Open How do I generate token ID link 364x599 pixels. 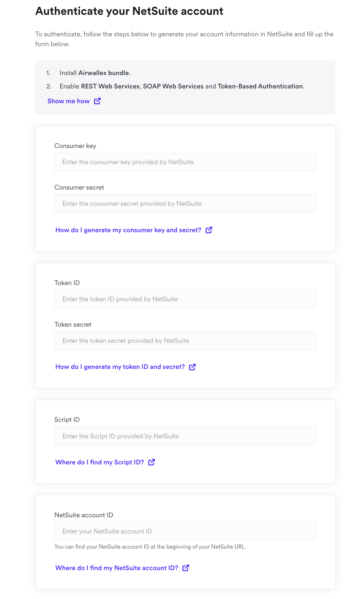(120, 367)
